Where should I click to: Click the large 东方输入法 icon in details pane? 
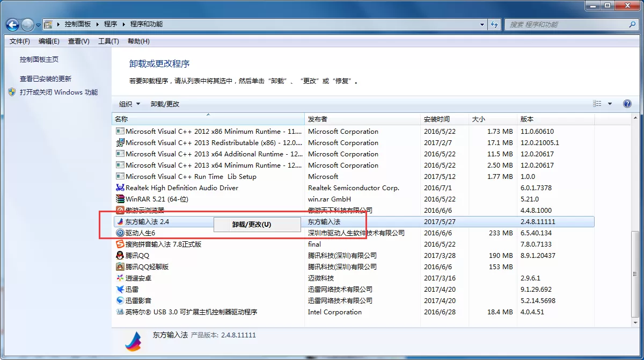click(x=133, y=341)
